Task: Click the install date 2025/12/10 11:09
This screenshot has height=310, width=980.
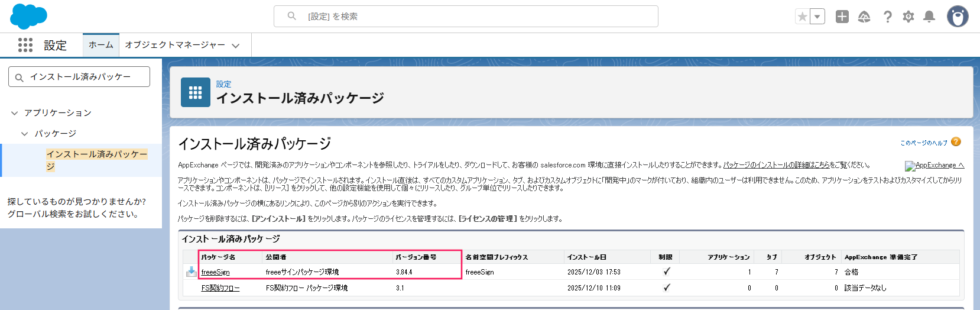Action: coord(594,288)
